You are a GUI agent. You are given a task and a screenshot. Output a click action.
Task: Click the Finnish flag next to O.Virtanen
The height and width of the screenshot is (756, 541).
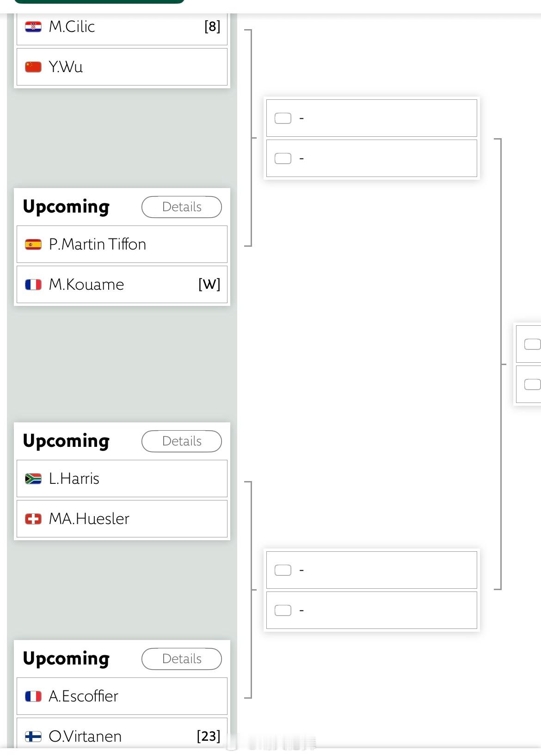(x=33, y=736)
